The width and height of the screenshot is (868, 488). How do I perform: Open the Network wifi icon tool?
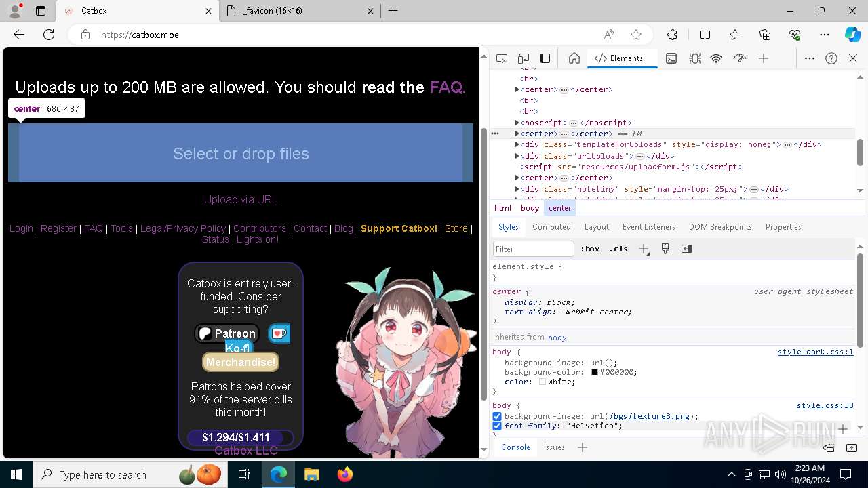716,58
